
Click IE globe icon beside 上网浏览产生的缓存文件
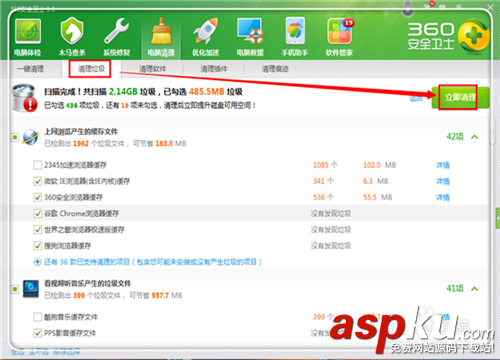[31, 137]
